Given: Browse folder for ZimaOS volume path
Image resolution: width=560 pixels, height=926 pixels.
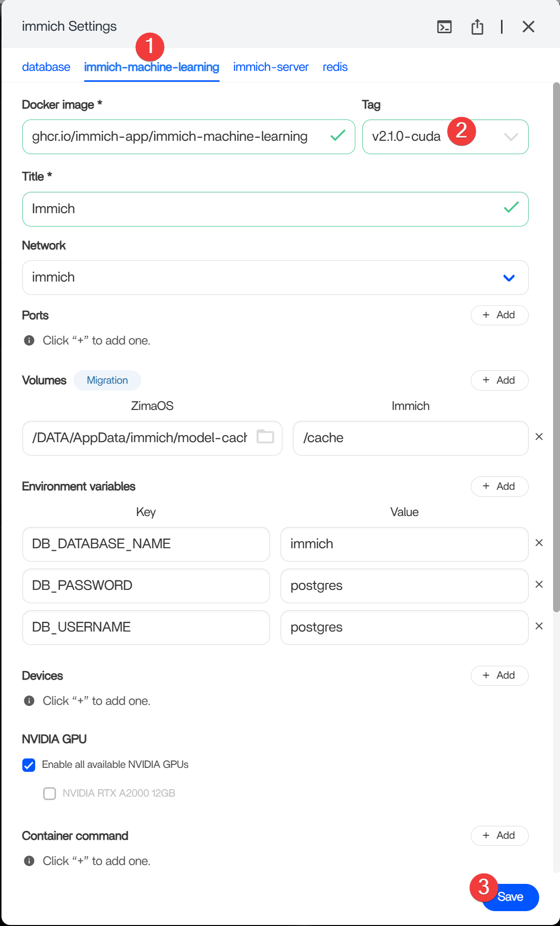Looking at the screenshot, I should [x=265, y=437].
